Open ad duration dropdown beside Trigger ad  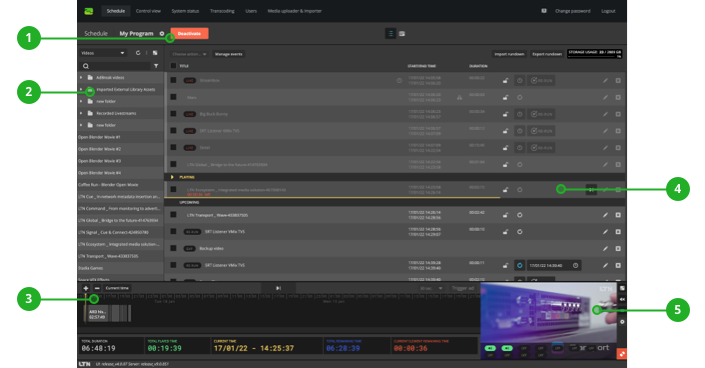(x=431, y=288)
